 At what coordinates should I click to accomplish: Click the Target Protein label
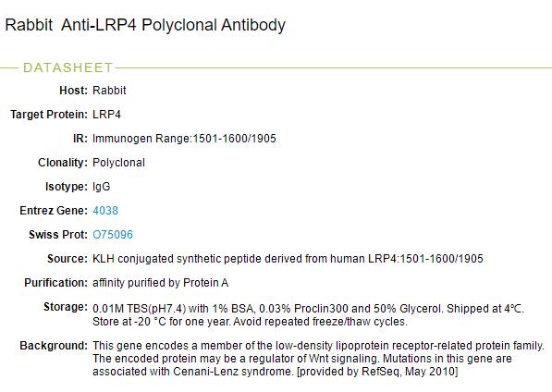click(x=49, y=115)
